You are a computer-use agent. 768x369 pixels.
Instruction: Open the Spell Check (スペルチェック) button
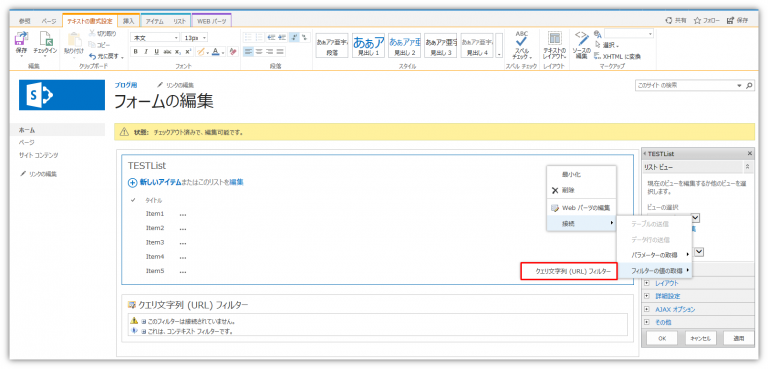[522, 45]
